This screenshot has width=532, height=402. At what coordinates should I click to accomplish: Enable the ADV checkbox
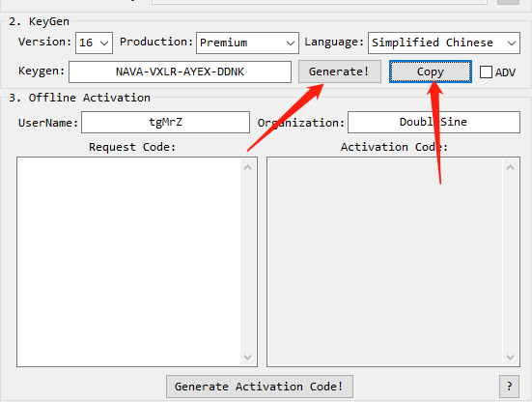[486, 72]
